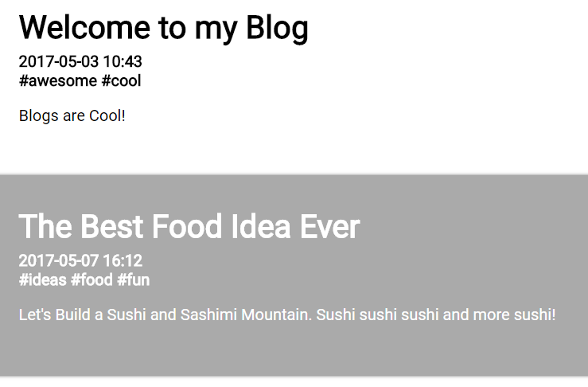Click the word "Sashimi" in post body
The width and height of the screenshot is (588, 387).
coord(209,315)
